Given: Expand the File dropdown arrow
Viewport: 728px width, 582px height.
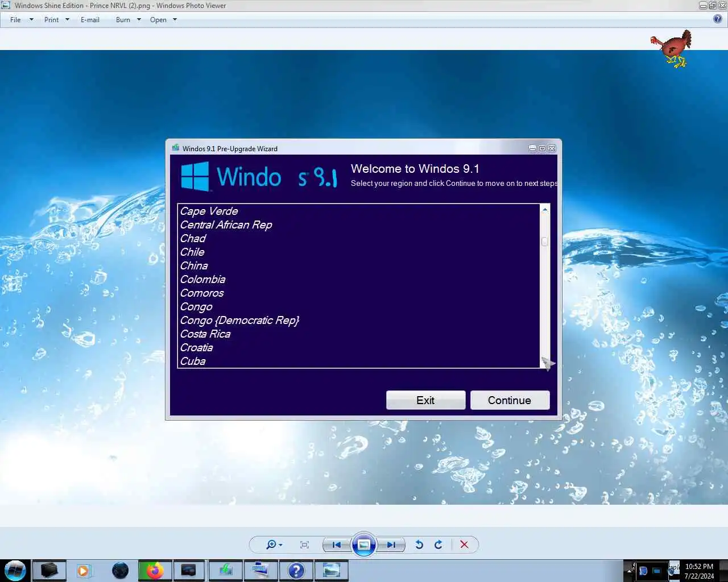Looking at the screenshot, I should click(x=31, y=19).
